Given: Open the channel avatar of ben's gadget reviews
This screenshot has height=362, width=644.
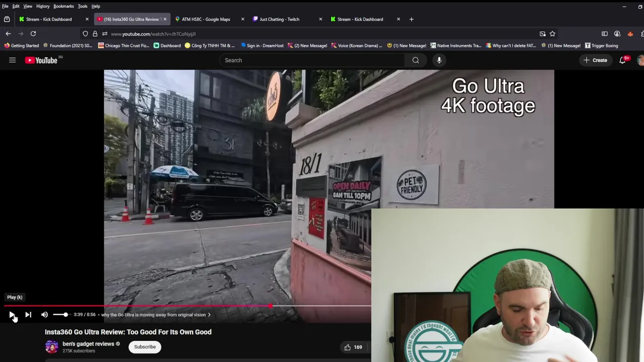Looking at the screenshot, I should pyautogui.click(x=51, y=347).
